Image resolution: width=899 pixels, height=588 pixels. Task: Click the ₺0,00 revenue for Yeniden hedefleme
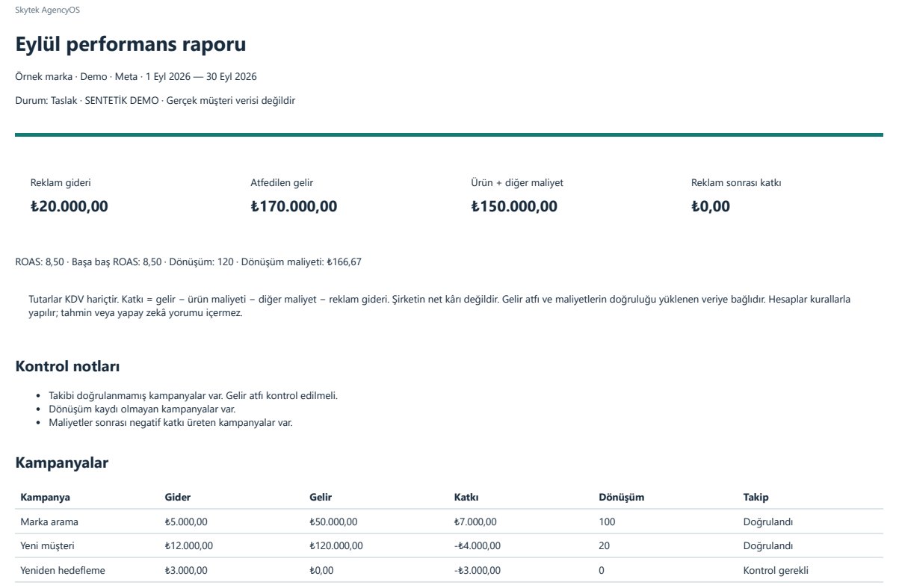321,570
